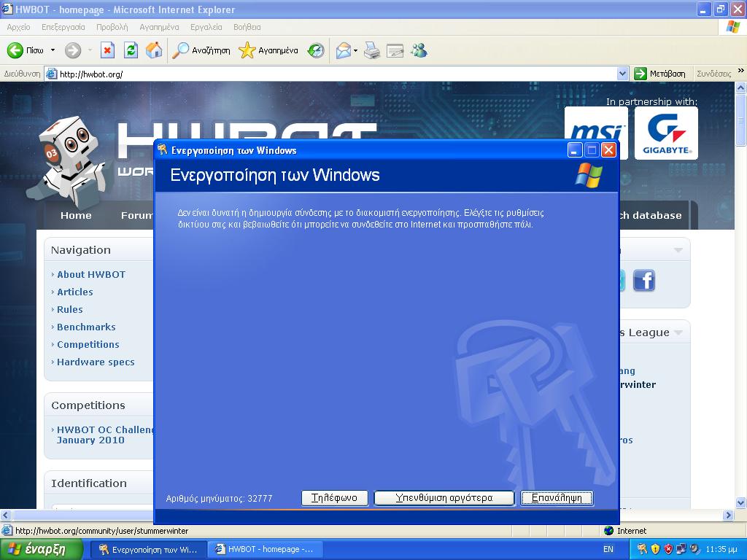Viewport: 747px width, 560px height.
Task: Open the Hardware specs link
Action: (x=96, y=362)
